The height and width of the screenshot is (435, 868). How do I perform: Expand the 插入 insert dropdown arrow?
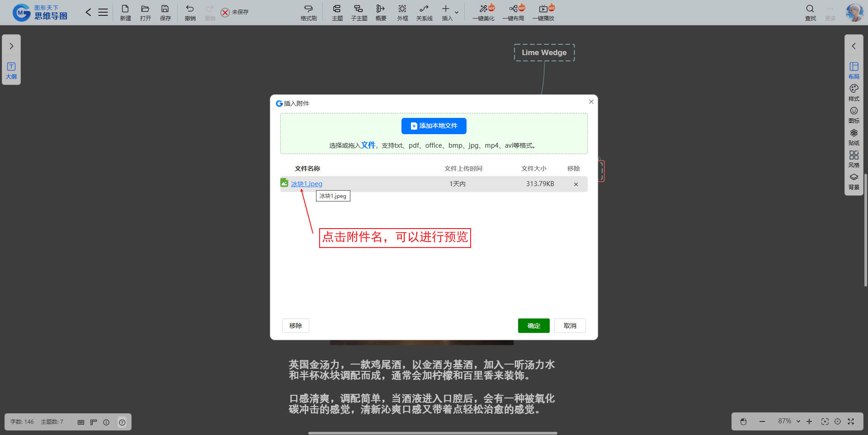457,12
